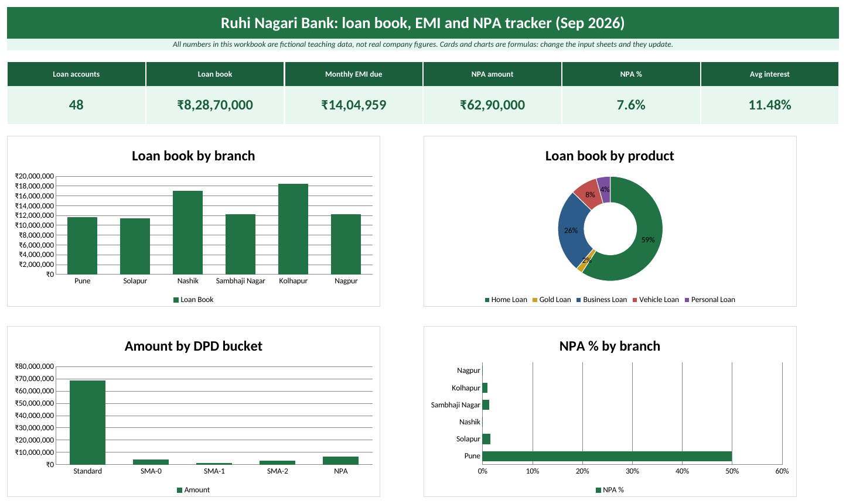This screenshot has height=504, width=846.
Task: Click the Kolhapur bar in Loan book by branch
Action: [x=293, y=229]
